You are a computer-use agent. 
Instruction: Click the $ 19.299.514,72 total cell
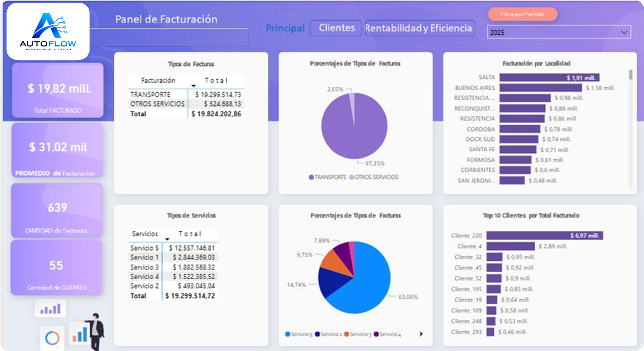[190, 296]
